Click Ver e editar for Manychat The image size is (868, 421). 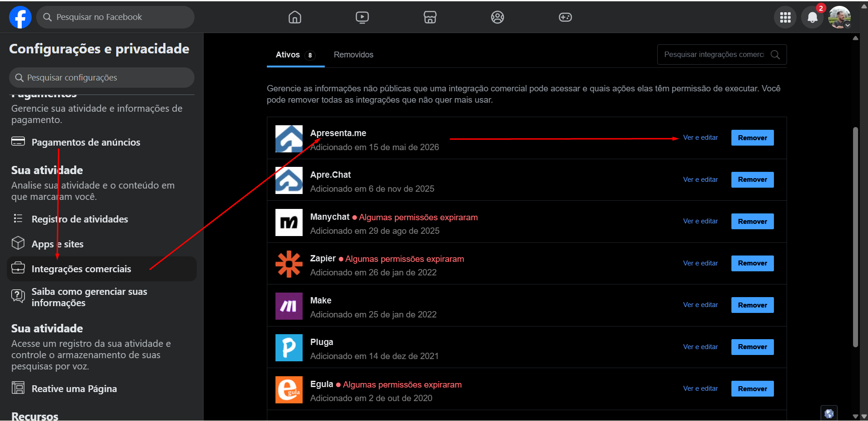tap(700, 221)
